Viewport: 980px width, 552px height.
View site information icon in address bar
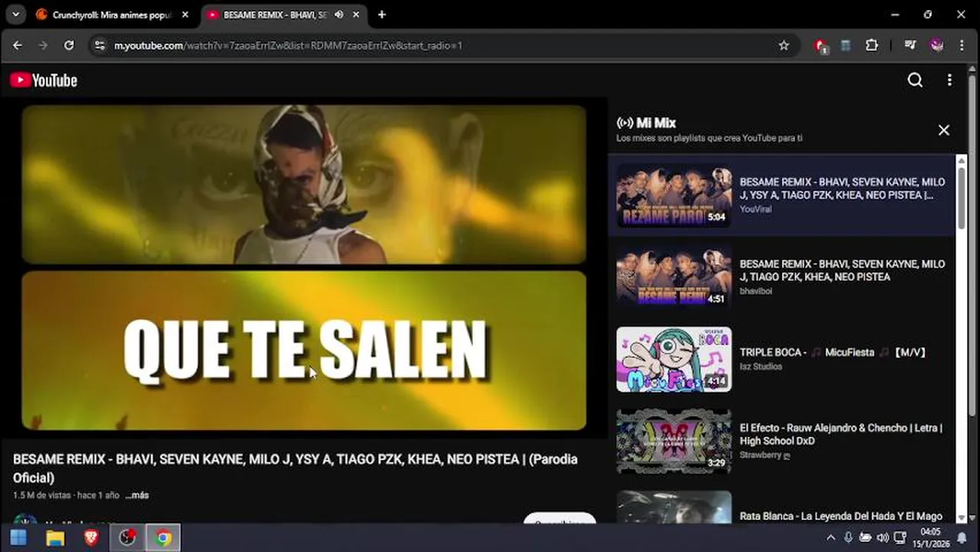[x=100, y=45]
